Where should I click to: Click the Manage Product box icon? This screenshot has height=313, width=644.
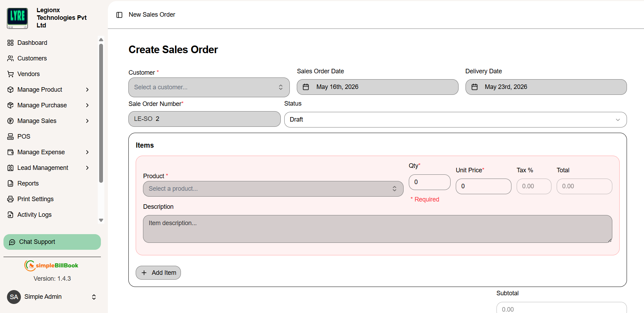10,90
